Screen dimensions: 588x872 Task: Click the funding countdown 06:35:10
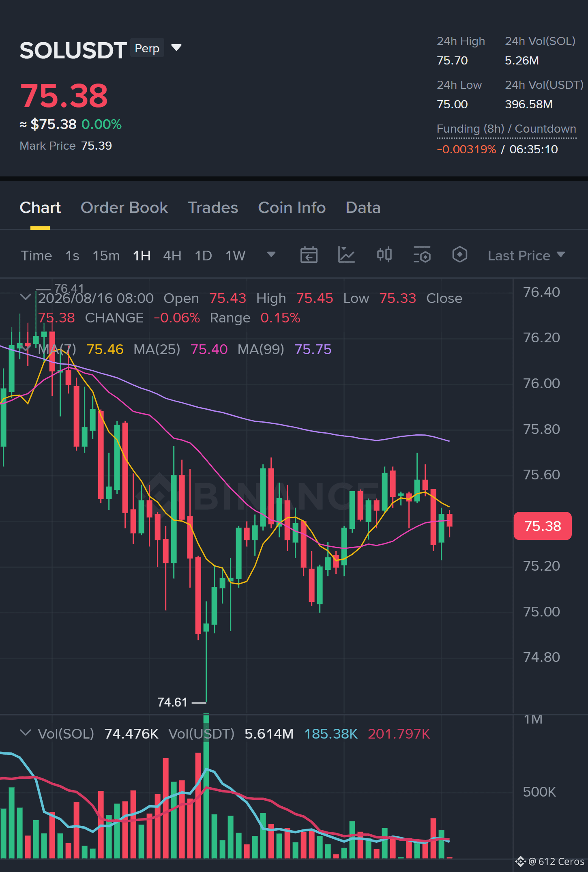click(x=534, y=149)
